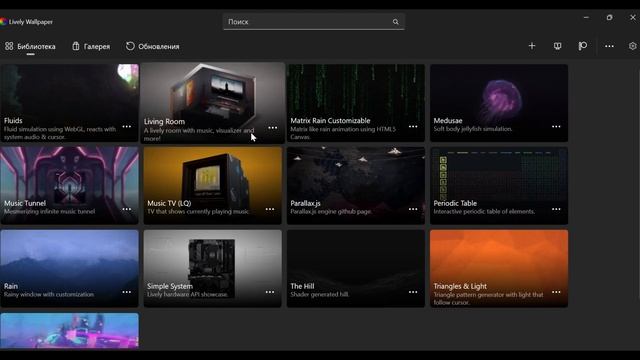This screenshot has width=640, height=360.
Task: Open The Hill card three-dots menu
Action: [x=413, y=292]
